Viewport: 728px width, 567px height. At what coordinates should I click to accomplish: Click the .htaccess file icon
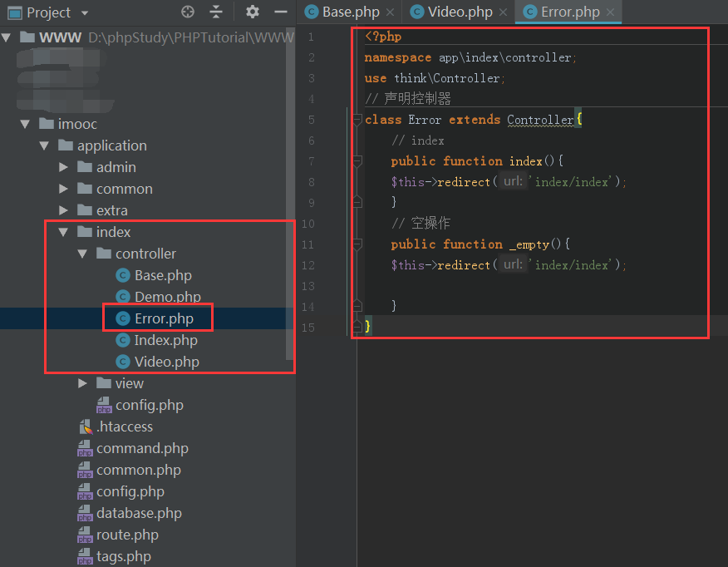click(86, 426)
